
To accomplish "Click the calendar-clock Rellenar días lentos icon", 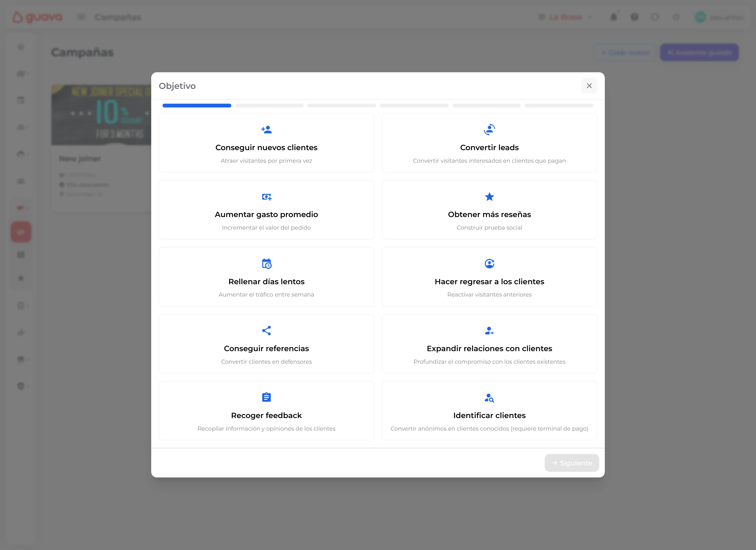I will click(x=266, y=263).
